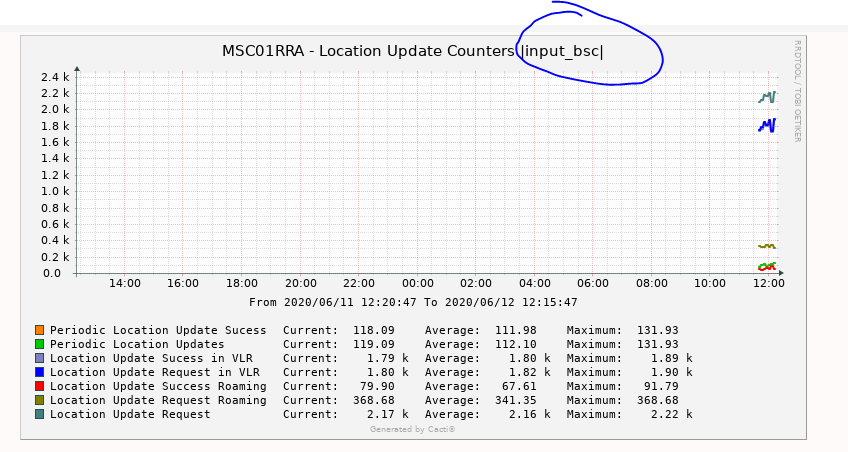Click the olive roaming request line on graph

767,247
